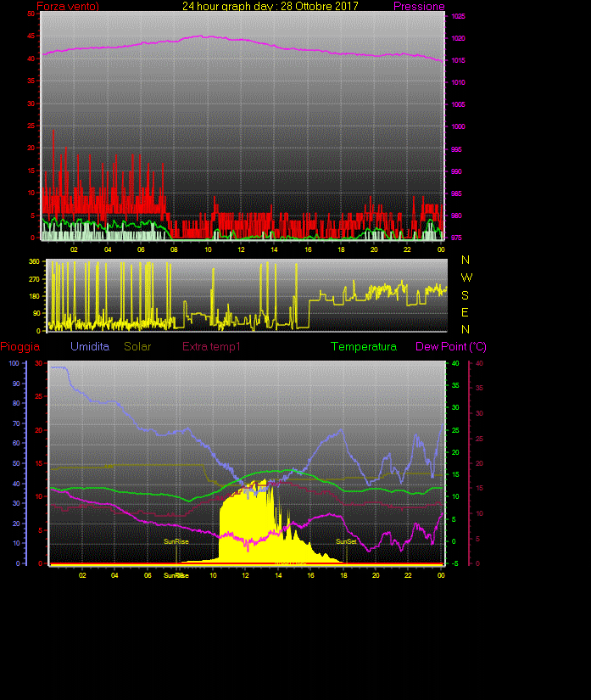Click 35 on the green temperature axis
The height and width of the screenshot is (700, 591).
click(455, 385)
